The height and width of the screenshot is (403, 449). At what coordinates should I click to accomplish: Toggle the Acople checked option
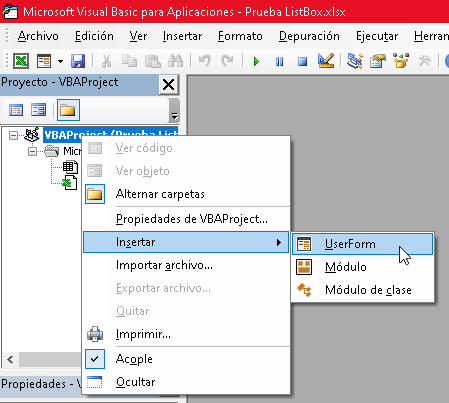[x=186, y=359]
